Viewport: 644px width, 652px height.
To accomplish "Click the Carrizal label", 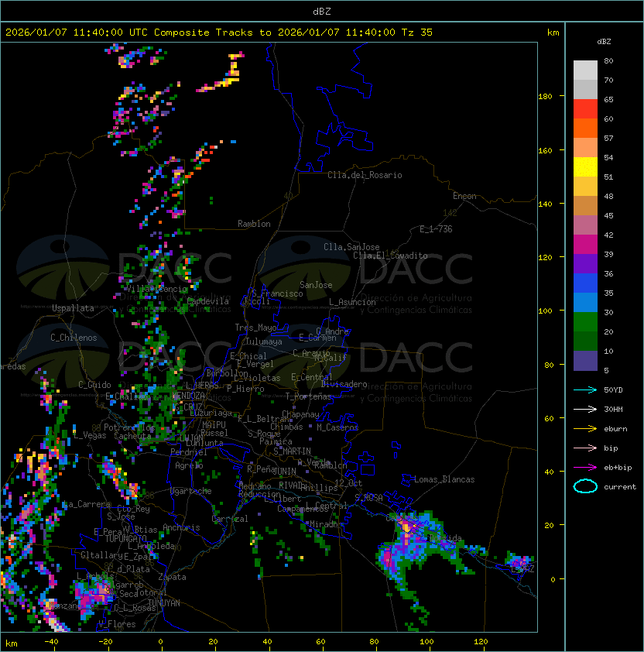I will click(x=230, y=519).
